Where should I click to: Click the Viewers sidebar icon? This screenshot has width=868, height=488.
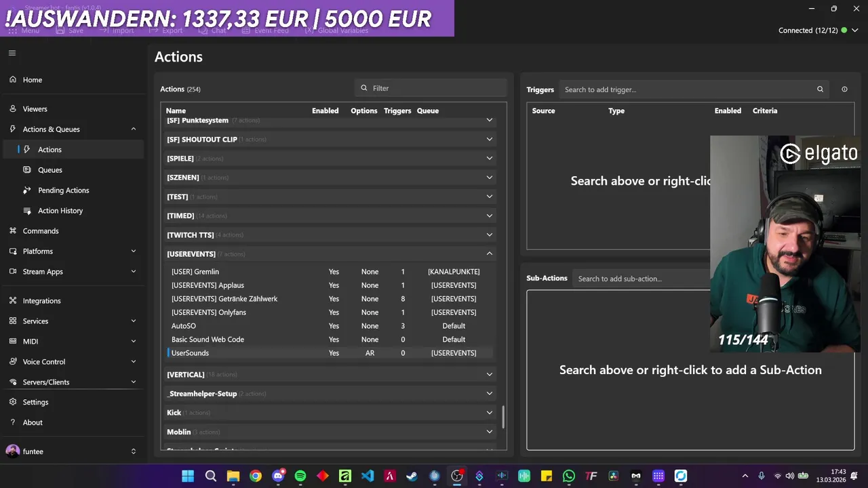click(13, 108)
